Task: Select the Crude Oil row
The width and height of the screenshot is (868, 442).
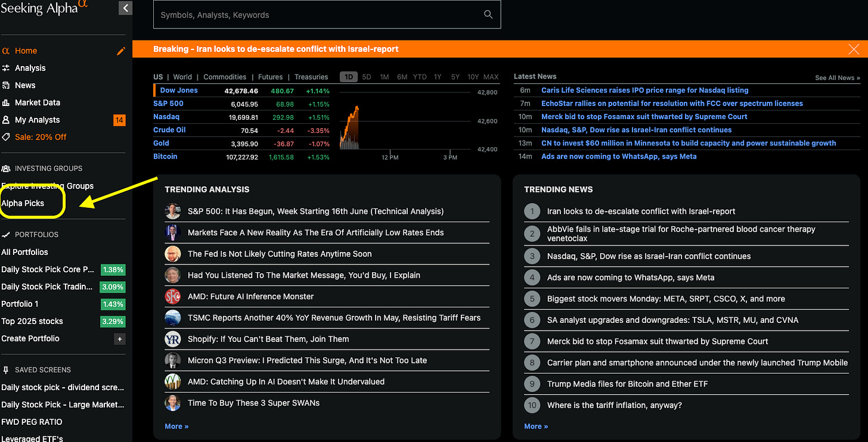Action: click(x=241, y=130)
